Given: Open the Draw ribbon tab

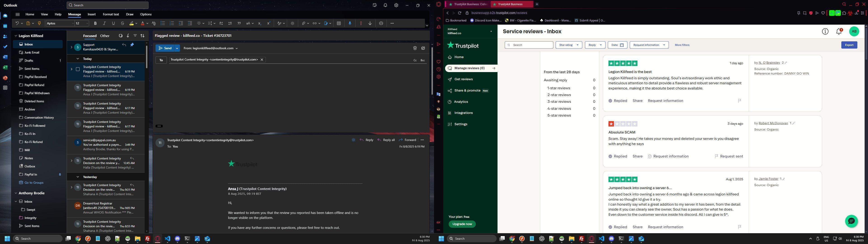Looking at the screenshot, I should tap(130, 14).
